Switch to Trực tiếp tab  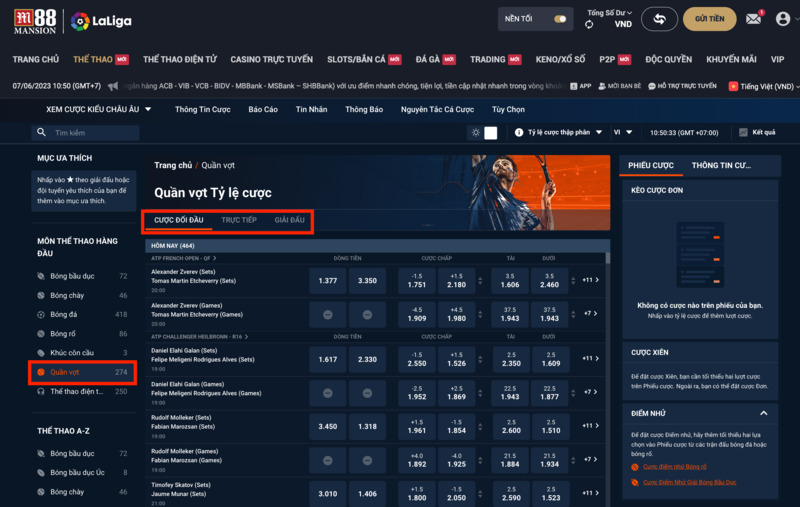[239, 220]
